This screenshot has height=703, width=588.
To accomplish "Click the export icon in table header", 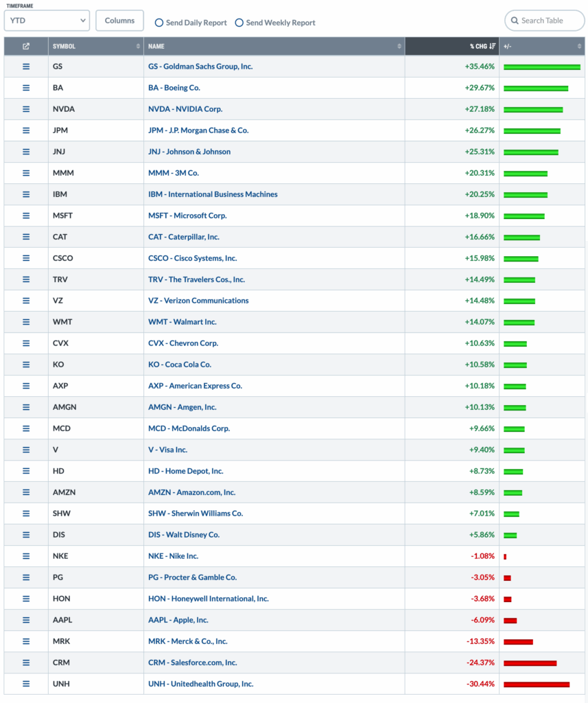I will pyautogui.click(x=26, y=46).
